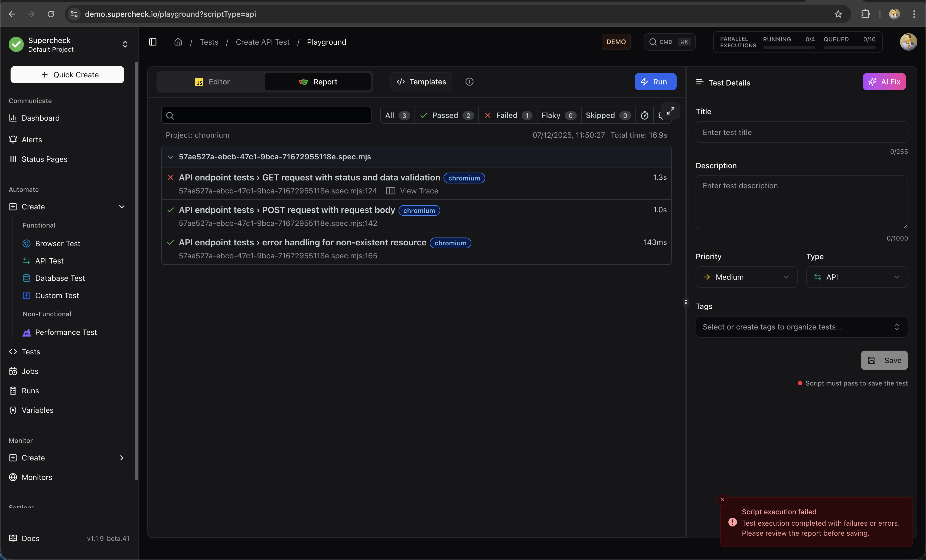Click the AI Fix button
Screen dimensions: 926x560
(884, 81)
